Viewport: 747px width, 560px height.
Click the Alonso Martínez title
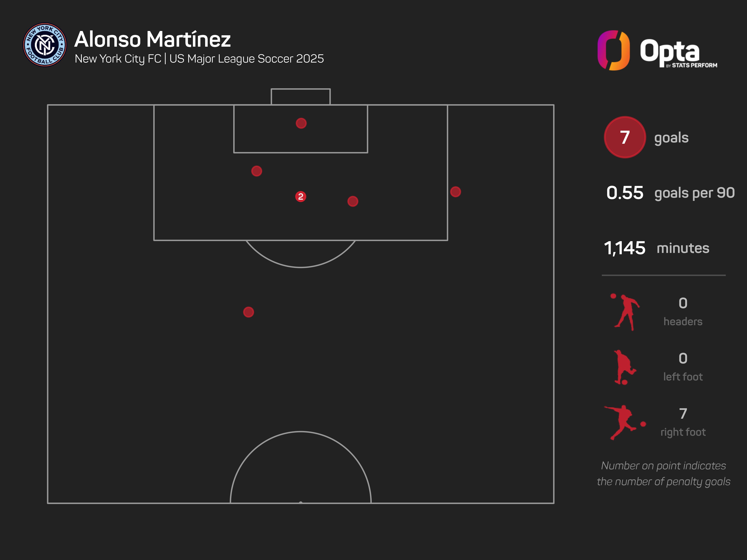(152, 39)
